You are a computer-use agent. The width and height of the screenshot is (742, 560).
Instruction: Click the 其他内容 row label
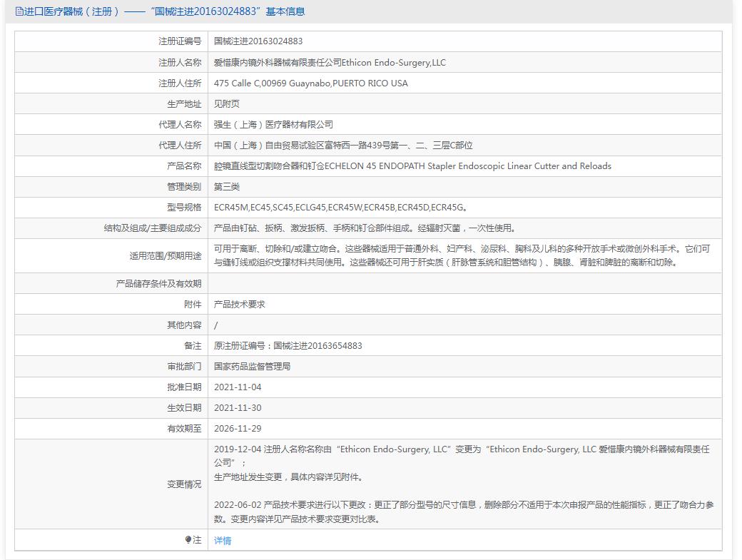(184, 325)
